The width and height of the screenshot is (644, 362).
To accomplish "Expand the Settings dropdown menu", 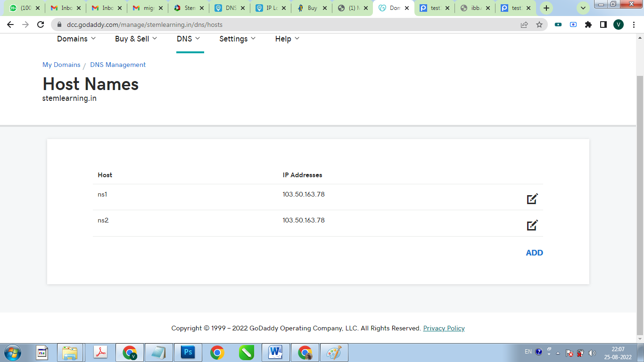I will click(237, 39).
